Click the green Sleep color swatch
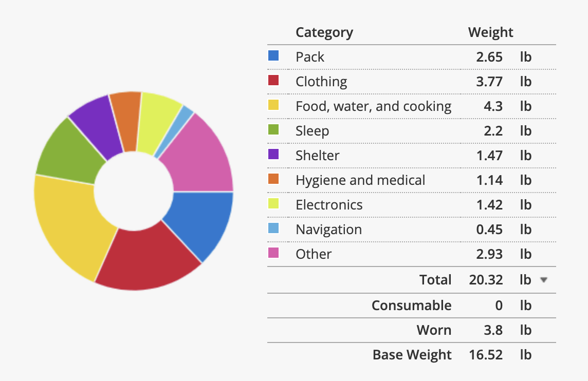The image size is (588, 381). 273,129
